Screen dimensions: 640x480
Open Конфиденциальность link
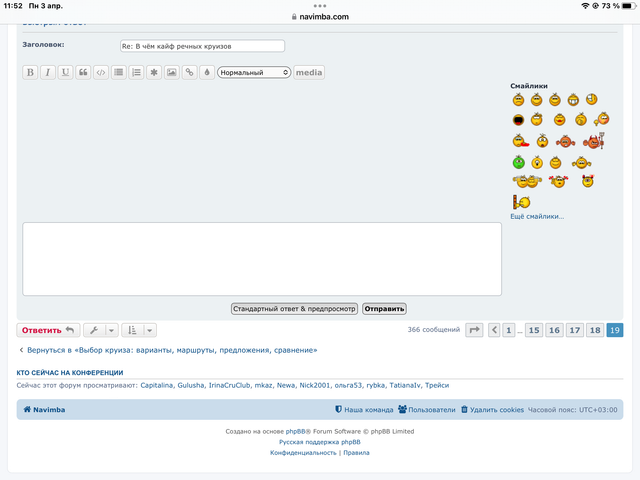point(303,453)
